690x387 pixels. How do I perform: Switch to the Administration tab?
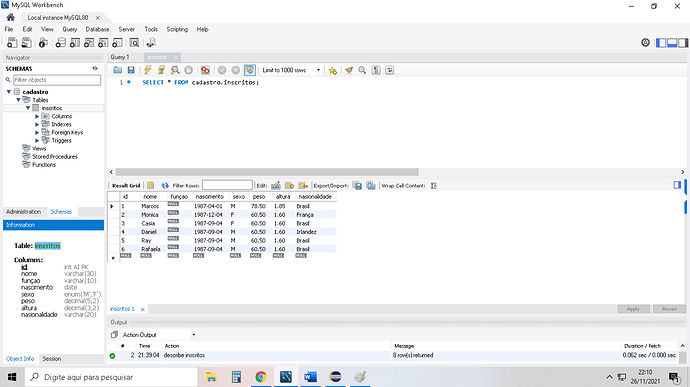pos(23,212)
